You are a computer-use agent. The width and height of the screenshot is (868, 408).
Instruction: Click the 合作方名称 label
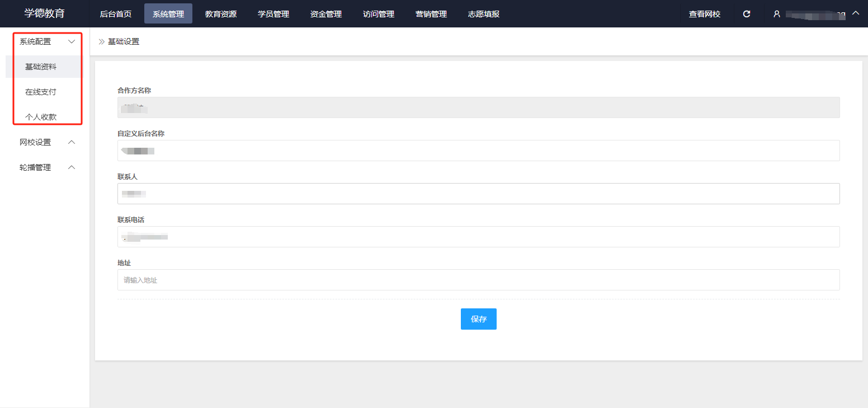[134, 90]
